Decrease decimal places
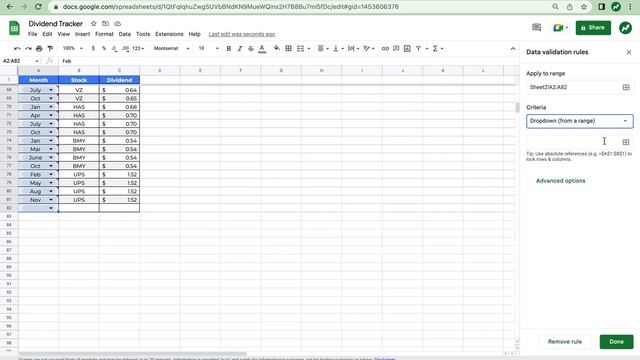Viewport: 640px width, 360px height. (x=114, y=49)
